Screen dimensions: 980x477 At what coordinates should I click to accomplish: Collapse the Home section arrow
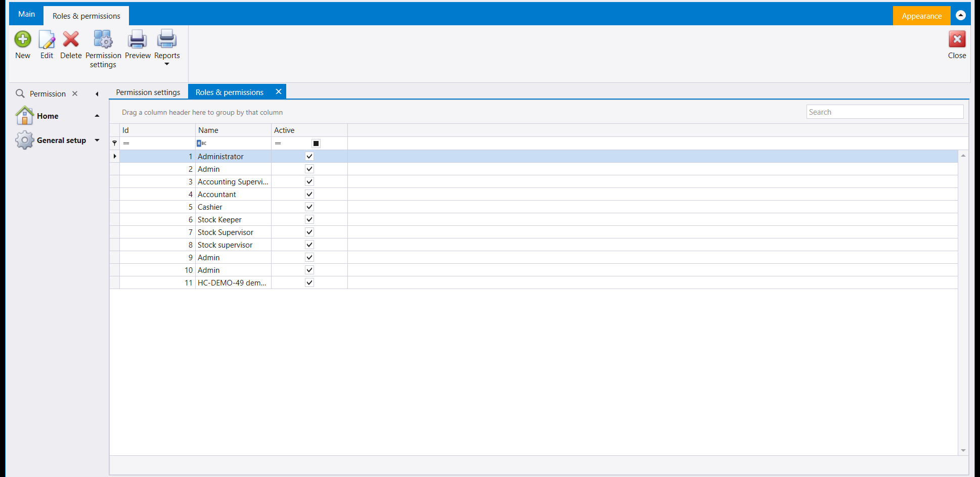tap(97, 116)
